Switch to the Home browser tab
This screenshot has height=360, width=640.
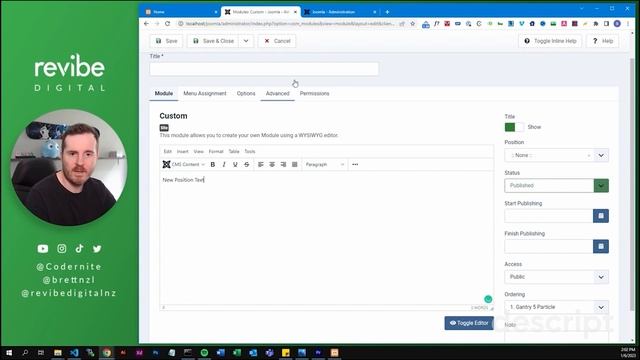[180, 12]
